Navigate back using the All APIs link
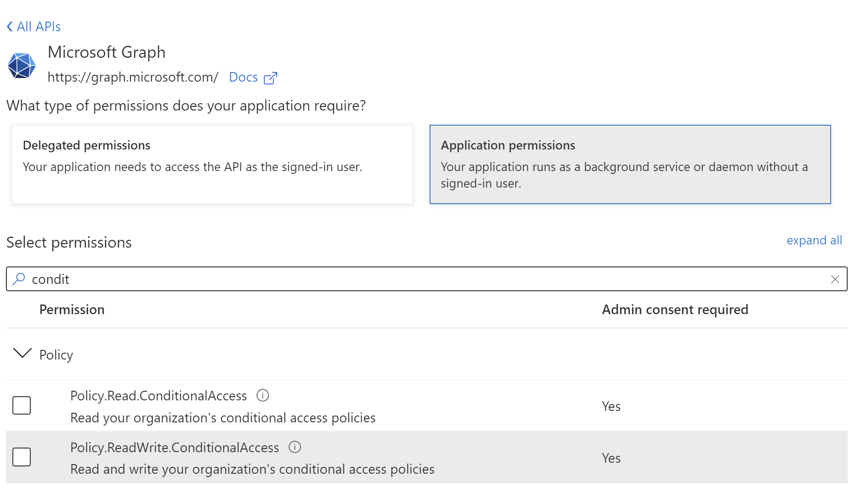The image size is (866, 504). click(39, 26)
